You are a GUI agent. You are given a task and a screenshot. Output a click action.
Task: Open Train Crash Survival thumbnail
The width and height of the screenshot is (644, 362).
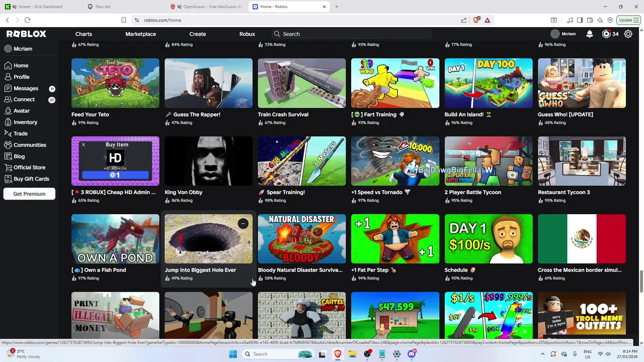click(302, 83)
